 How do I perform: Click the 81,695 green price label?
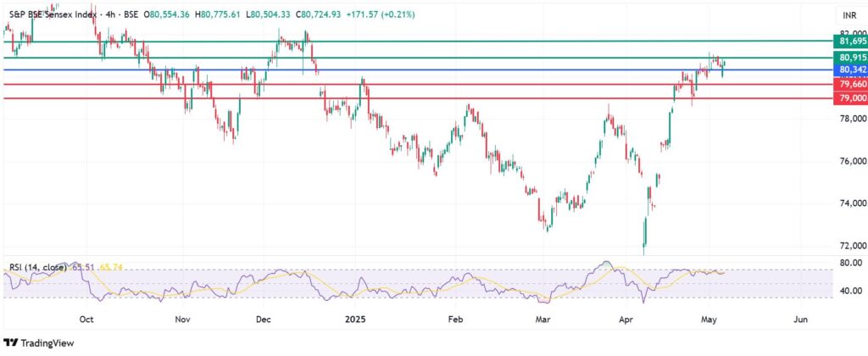click(x=850, y=41)
